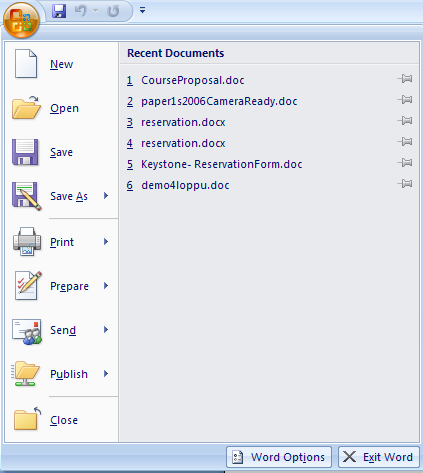Click the Undo arrow in Quick Access Toolbar

[81, 11]
